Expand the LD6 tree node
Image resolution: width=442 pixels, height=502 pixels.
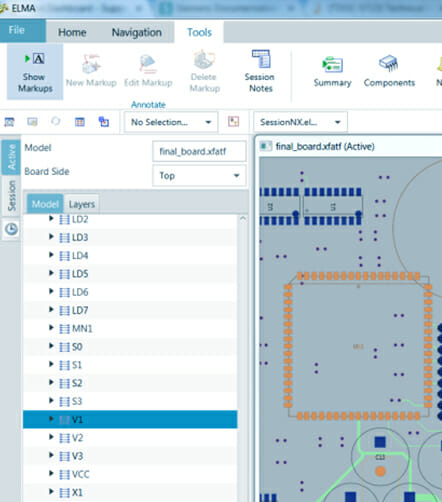(x=51, y=292)
